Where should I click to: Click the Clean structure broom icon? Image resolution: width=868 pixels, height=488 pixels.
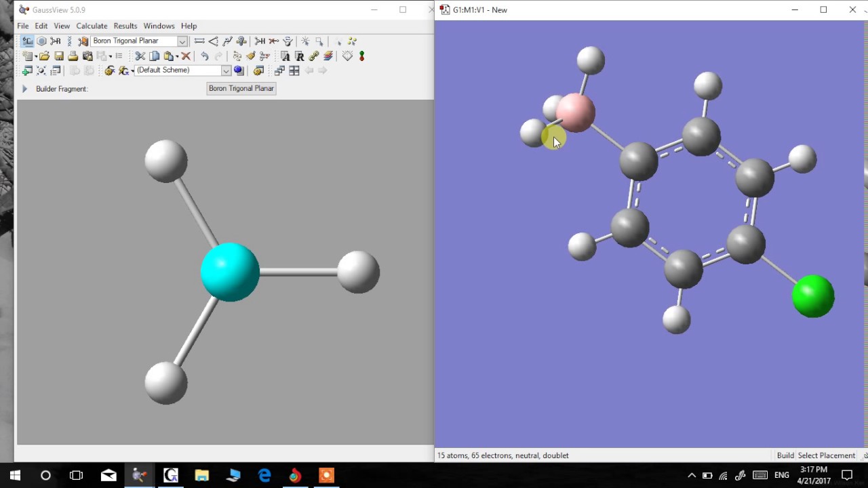click(x=251, y=56)
